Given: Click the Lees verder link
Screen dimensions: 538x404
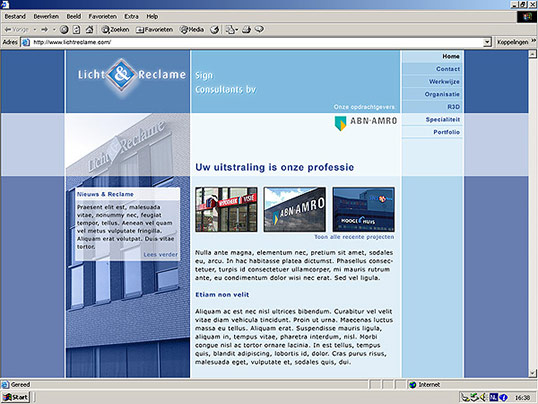Looking at the screenshot, I should [x=161, y=255].
